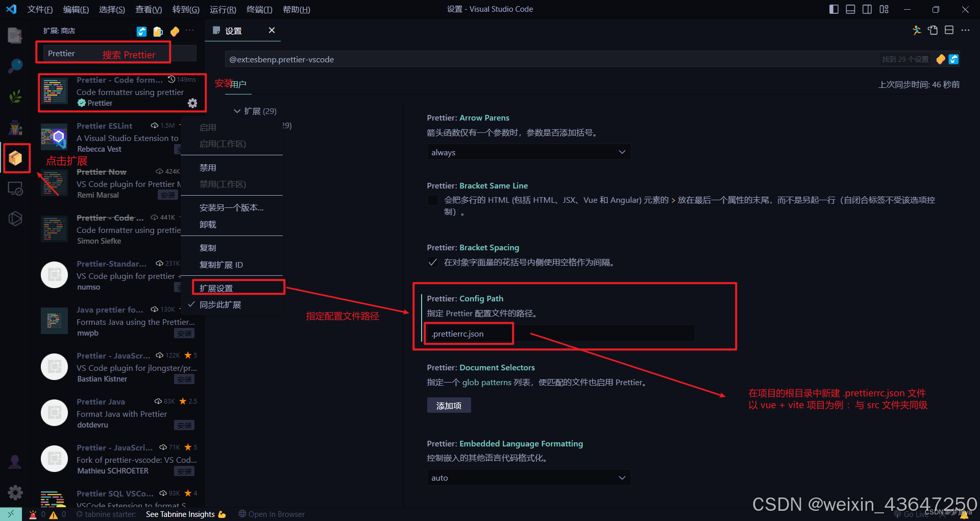Click the 安装 button for Prettier Now
This screenshot has height=521, width=980.
(167, 195)
